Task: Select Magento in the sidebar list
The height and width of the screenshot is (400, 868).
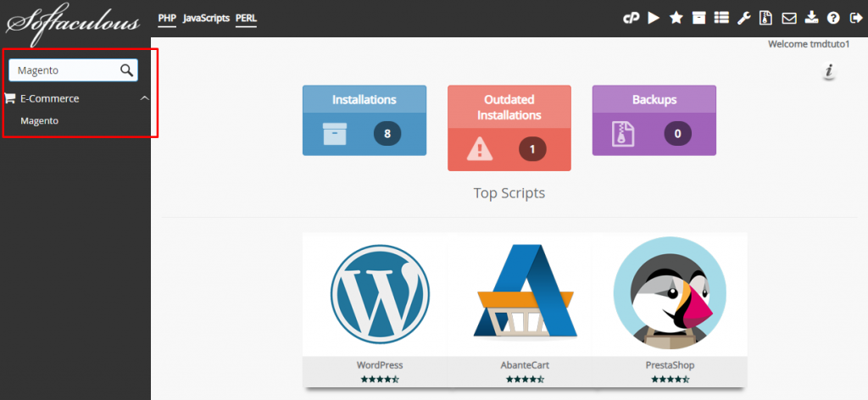Action: (40, 121)
